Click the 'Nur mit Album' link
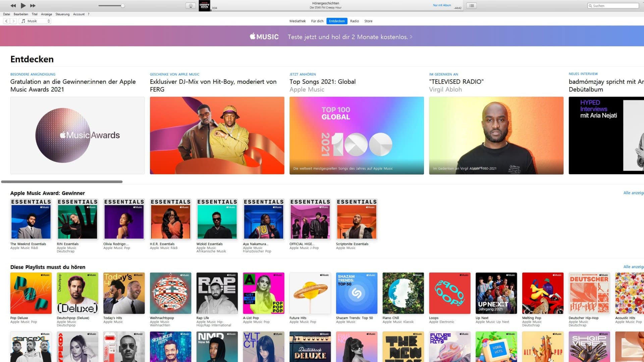The height and width of the screenshot is (362, 644). click(x=442, y=5)
